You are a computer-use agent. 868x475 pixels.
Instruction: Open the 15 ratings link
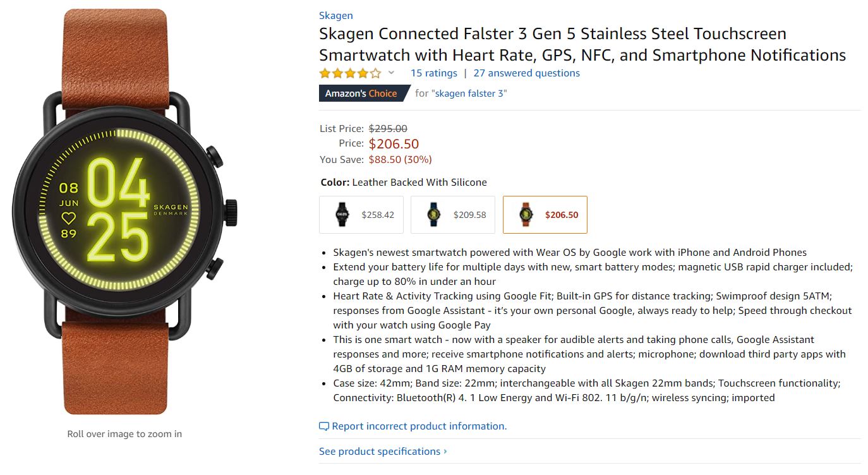tap(433, 73)
